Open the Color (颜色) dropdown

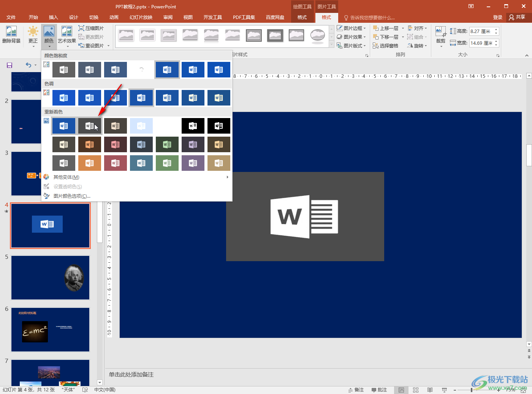(49, 37)
